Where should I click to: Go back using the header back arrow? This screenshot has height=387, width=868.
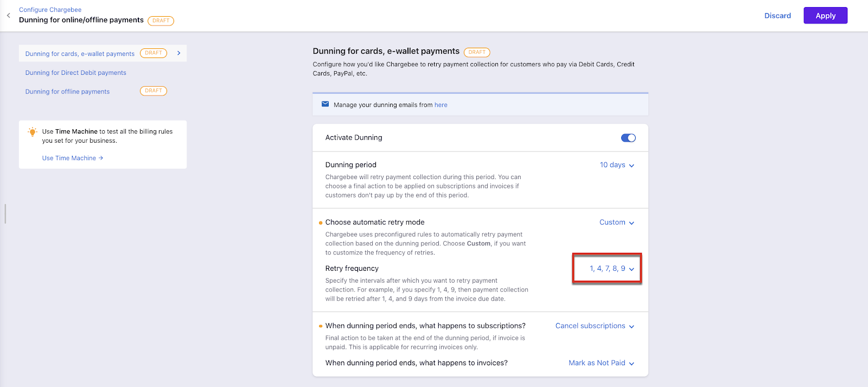(x=8, y=16)
